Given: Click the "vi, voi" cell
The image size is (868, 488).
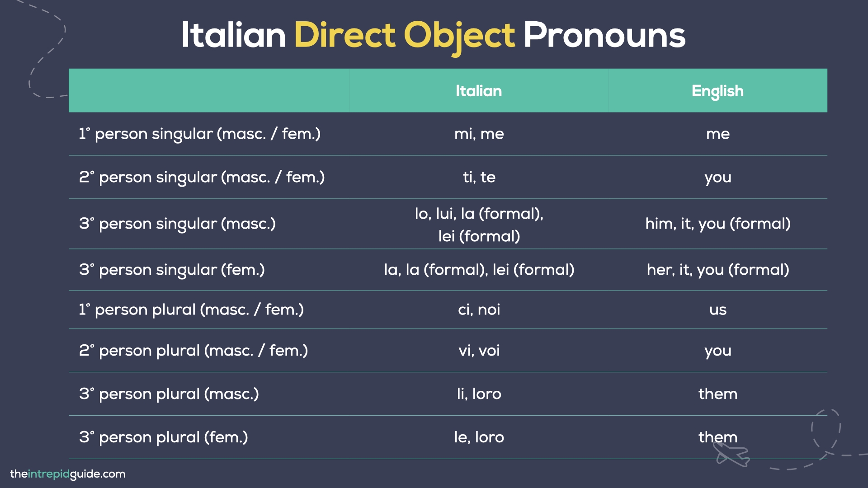Looking at the screenshot, I should pos(479,351).
